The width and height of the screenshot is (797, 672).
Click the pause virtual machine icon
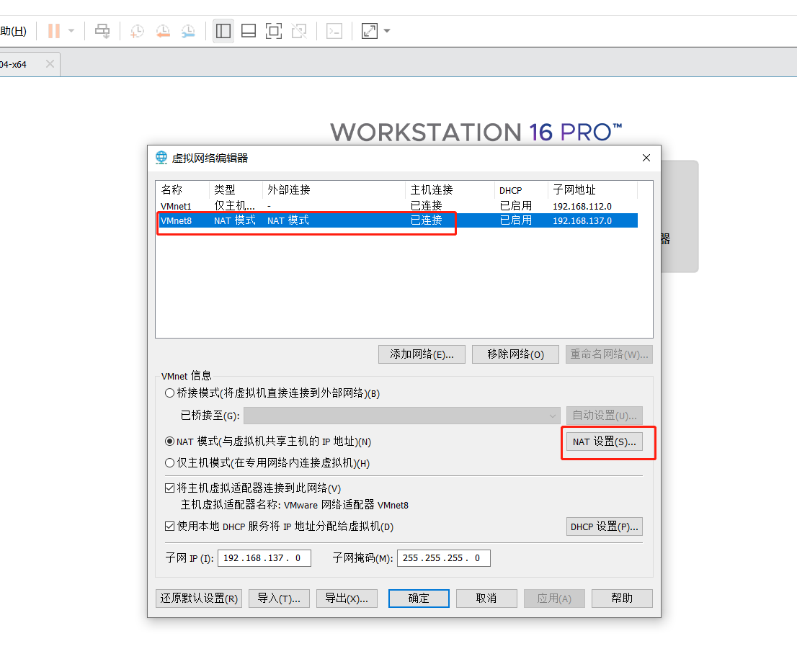click(54, 31)
